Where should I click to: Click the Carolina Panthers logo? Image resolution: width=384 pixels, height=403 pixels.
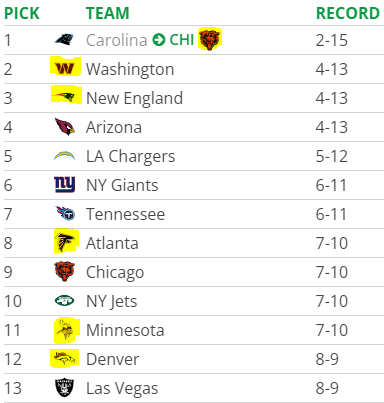pos(64,40)
